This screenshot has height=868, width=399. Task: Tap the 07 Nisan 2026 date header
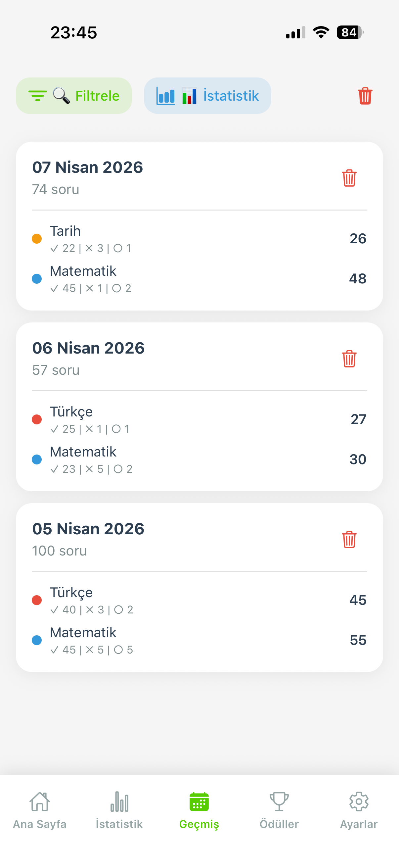coord(88,168)
